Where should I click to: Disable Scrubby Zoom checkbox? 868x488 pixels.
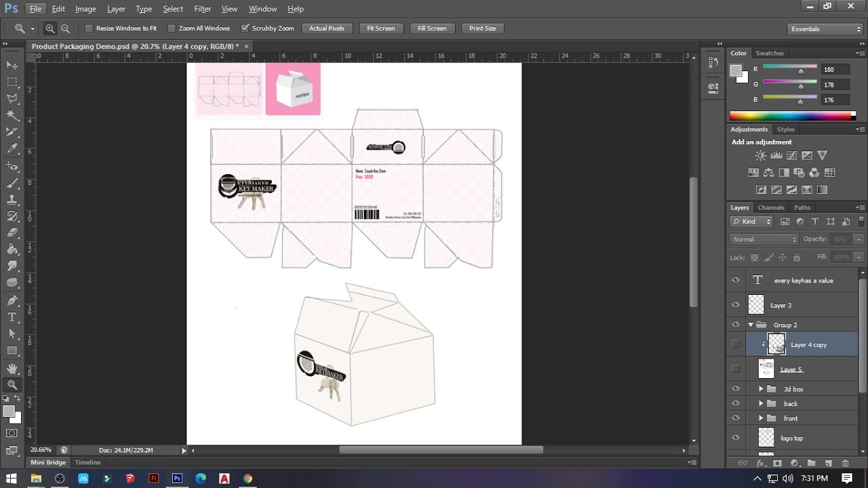point(245,28)
